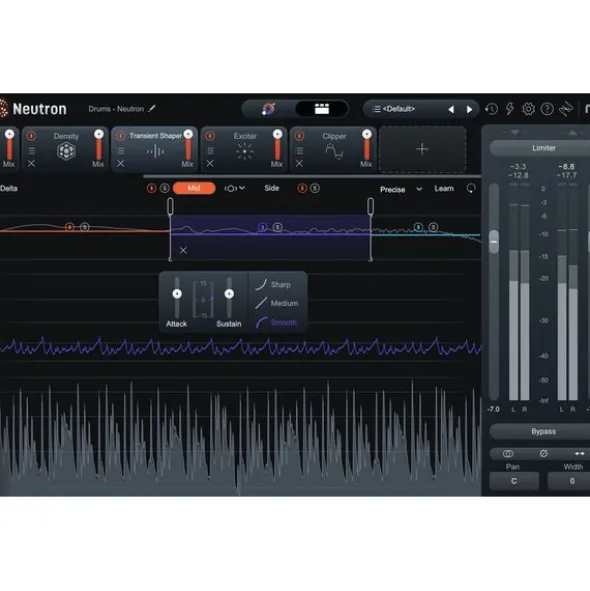Open the Exciter module preset list icon
590x591 pixels.
pos(210,151)
